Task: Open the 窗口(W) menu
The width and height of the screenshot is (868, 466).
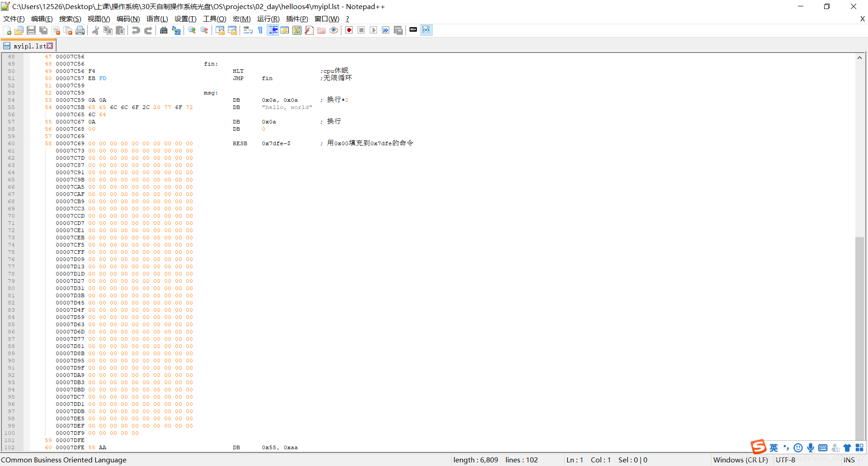Action: point(327,19)
